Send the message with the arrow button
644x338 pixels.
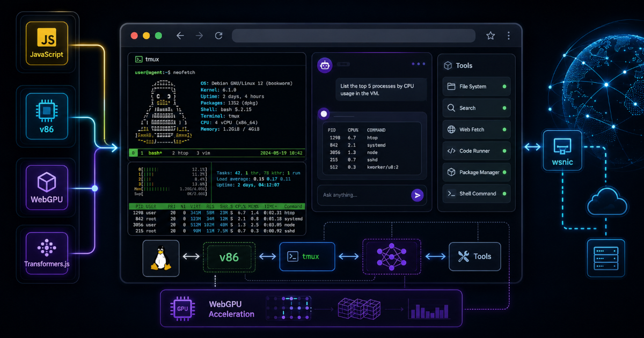click(417, 195)
